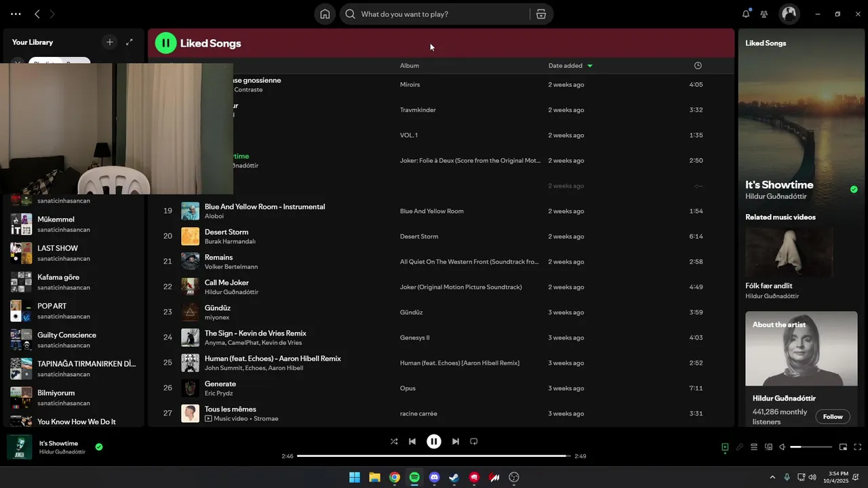Open the LAST SHOW playlist
The height and width of the screenshot is (488, 868).
[73, 253]
